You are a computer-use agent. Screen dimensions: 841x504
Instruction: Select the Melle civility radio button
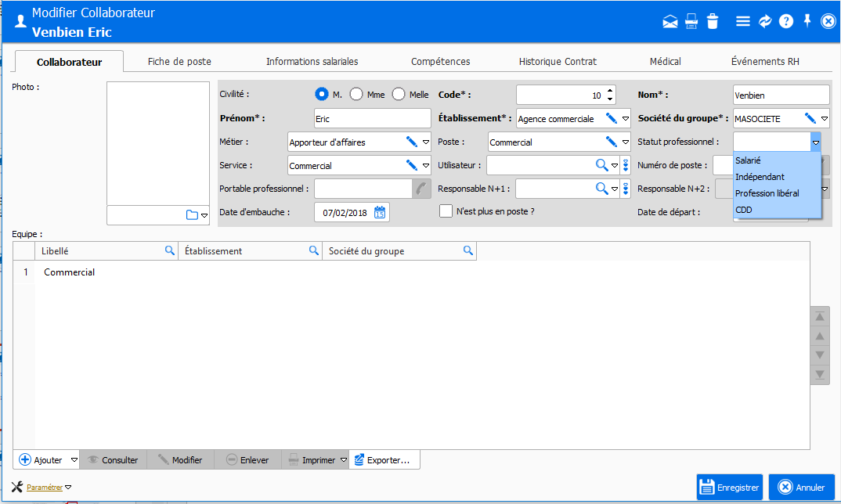click(399, 94)
